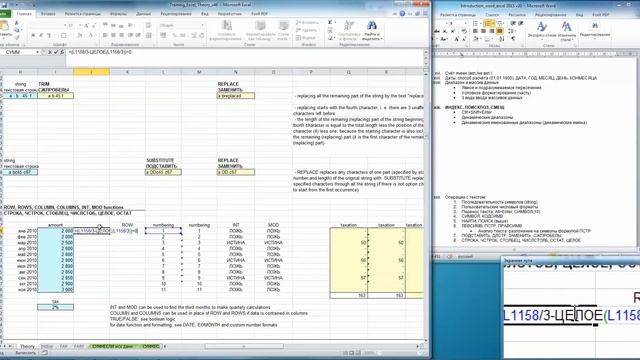Click Excel Help question mark icon
640x360 pixels.
pos(402,13)
